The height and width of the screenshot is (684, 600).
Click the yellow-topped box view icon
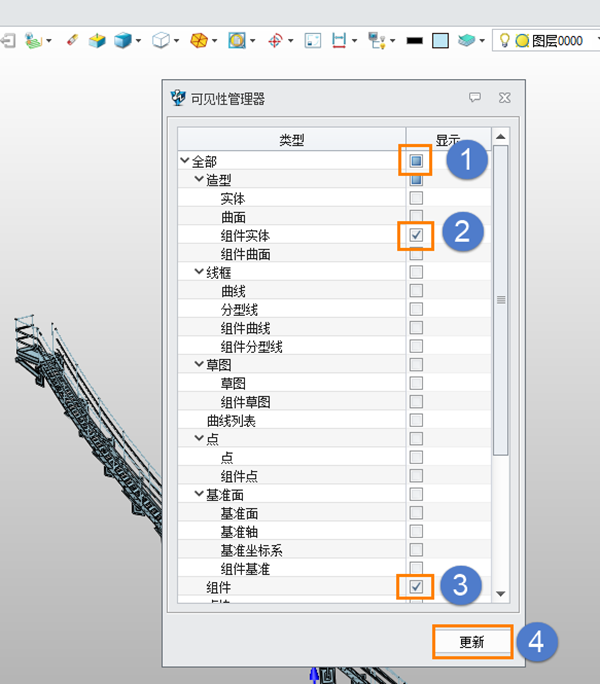pos(97,41)
